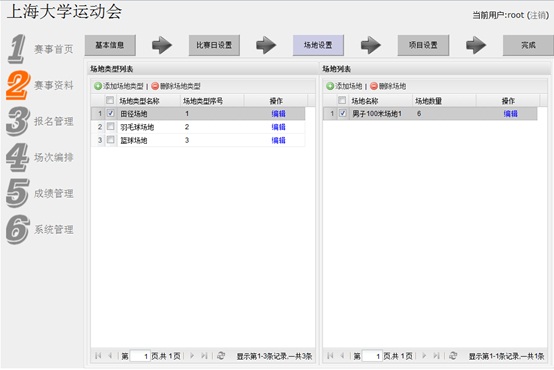This screenshot has height=370, width=554.
Task: Open the 完成 step tab
Action: point(528,45)
